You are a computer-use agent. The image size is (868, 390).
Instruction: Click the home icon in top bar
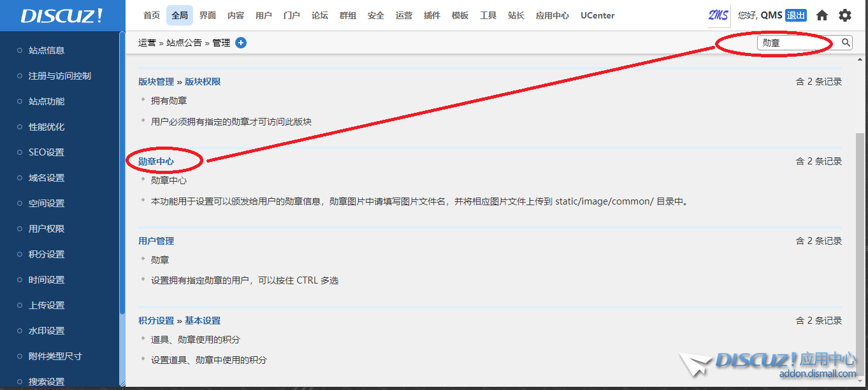coord(822,15)
